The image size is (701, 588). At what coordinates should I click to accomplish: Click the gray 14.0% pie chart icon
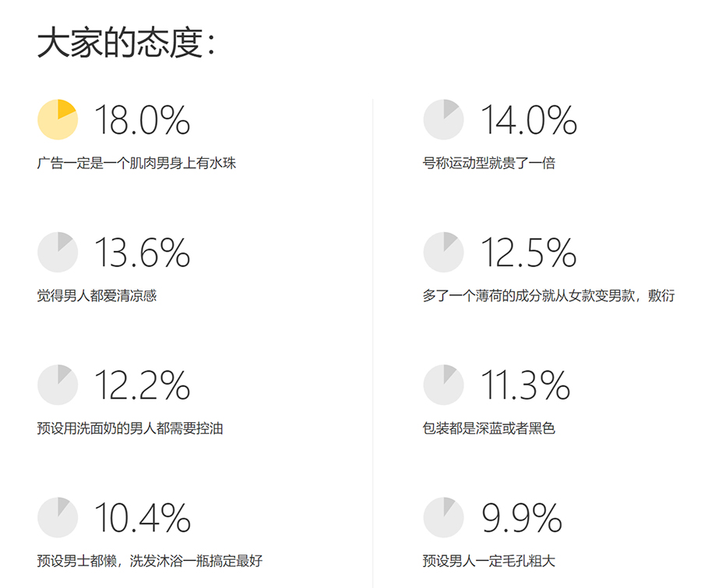click(443, 119)
